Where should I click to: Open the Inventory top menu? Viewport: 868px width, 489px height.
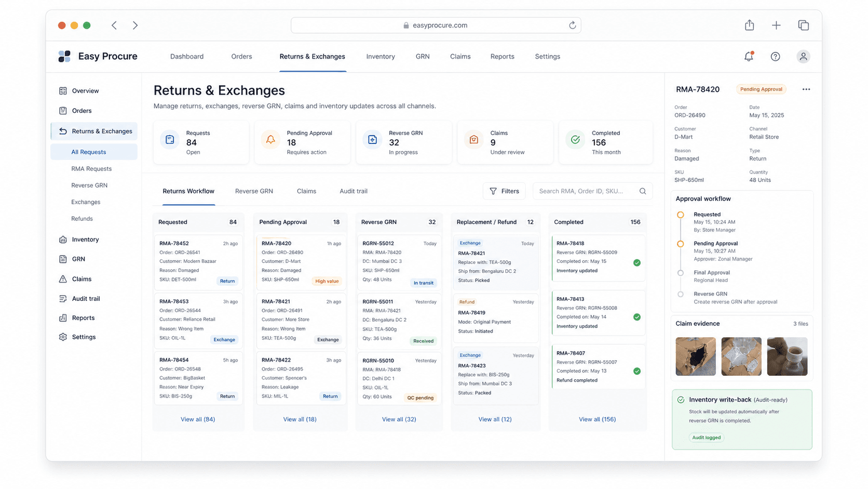[x=381, y=57]
